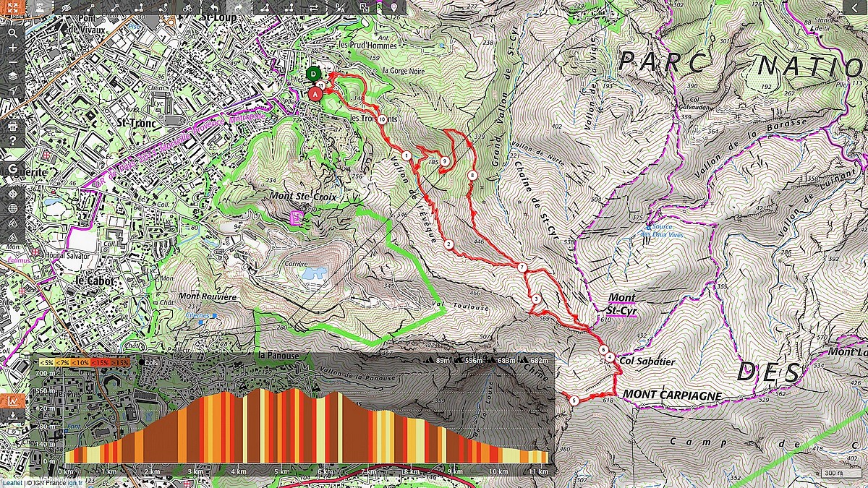Click waypoint 8 on the red route
868x488 pixels.
click(x=472, y=175)
